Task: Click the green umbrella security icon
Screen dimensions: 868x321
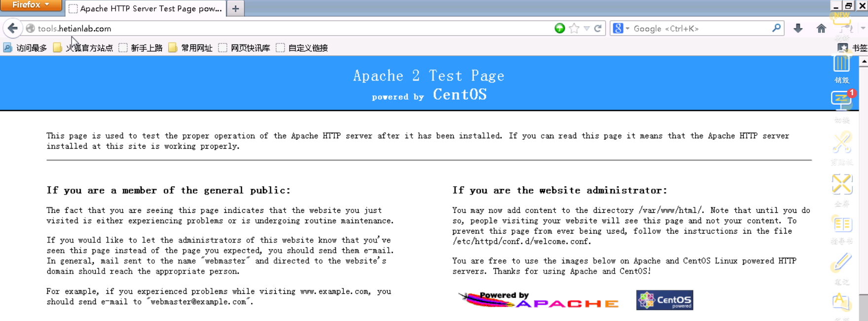Action: (560, 28)
